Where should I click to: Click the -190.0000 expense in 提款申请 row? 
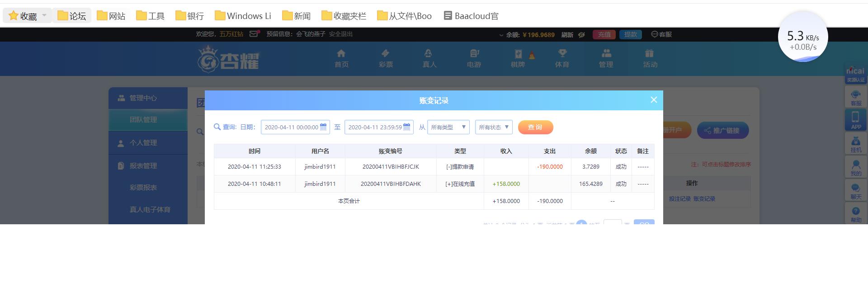tap(550, 167)
